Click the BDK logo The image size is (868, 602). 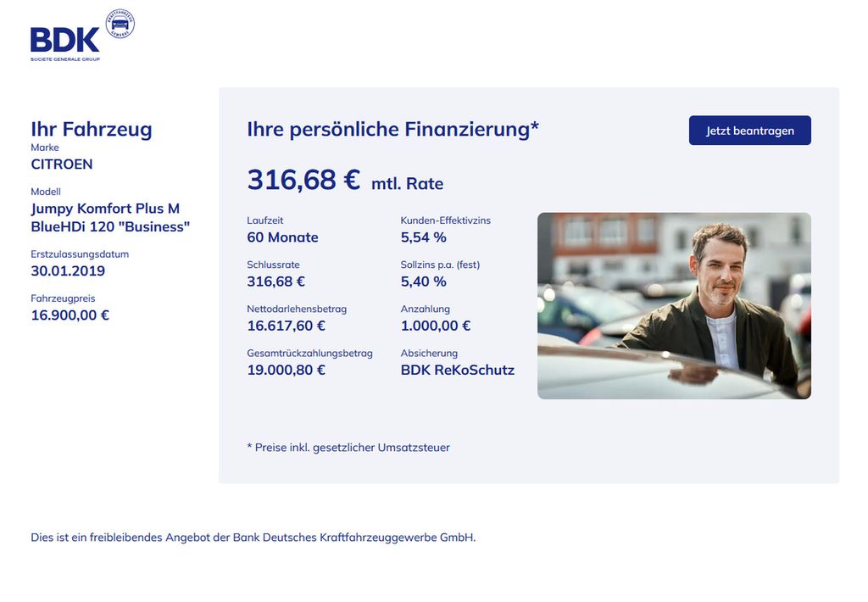[65, 43]
